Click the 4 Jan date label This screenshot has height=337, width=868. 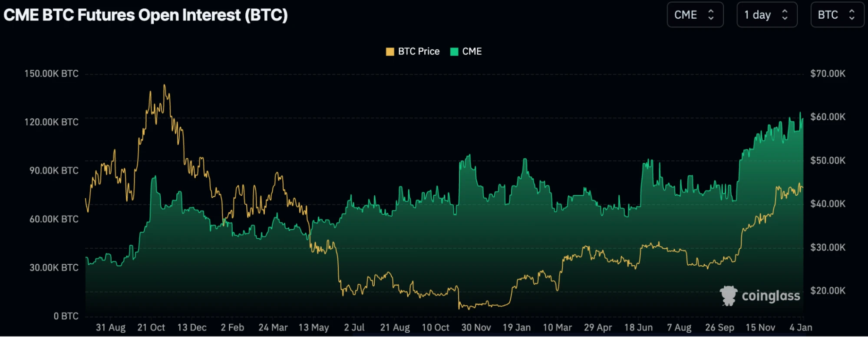point(801,327)
